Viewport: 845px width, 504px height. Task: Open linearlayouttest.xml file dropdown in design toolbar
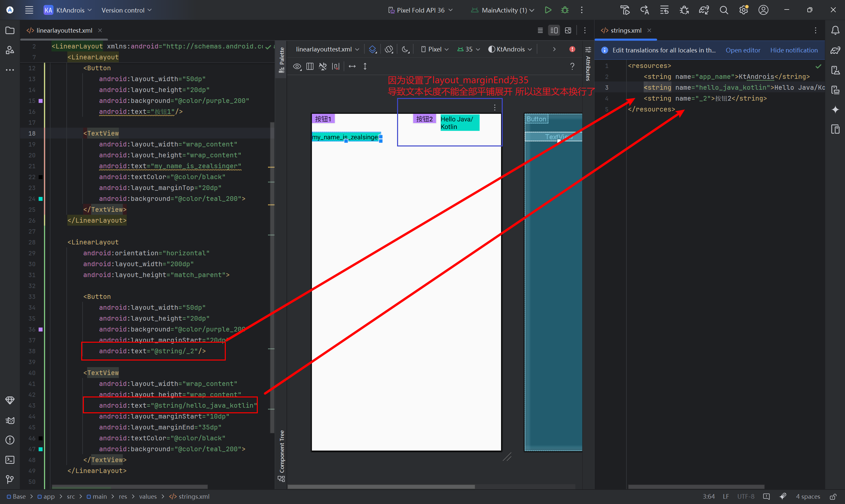pos(327,49)
